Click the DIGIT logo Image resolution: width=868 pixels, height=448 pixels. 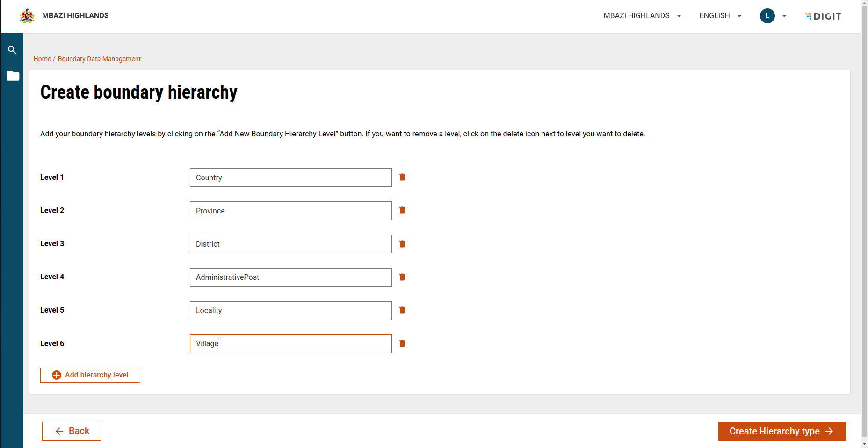[x=824, y=16]
